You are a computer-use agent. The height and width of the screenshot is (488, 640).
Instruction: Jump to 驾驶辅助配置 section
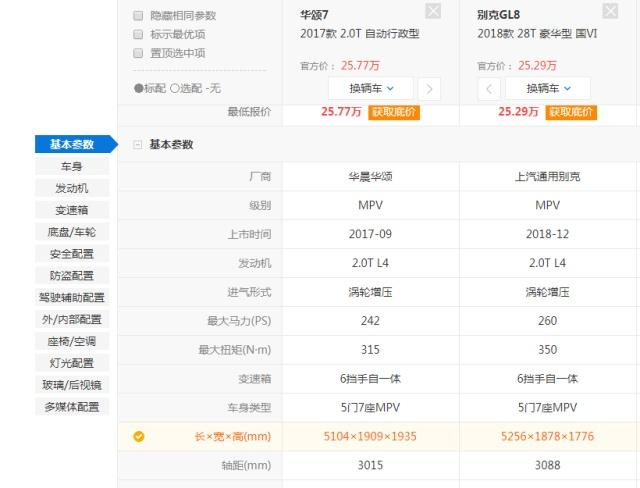tap(72, 297)
